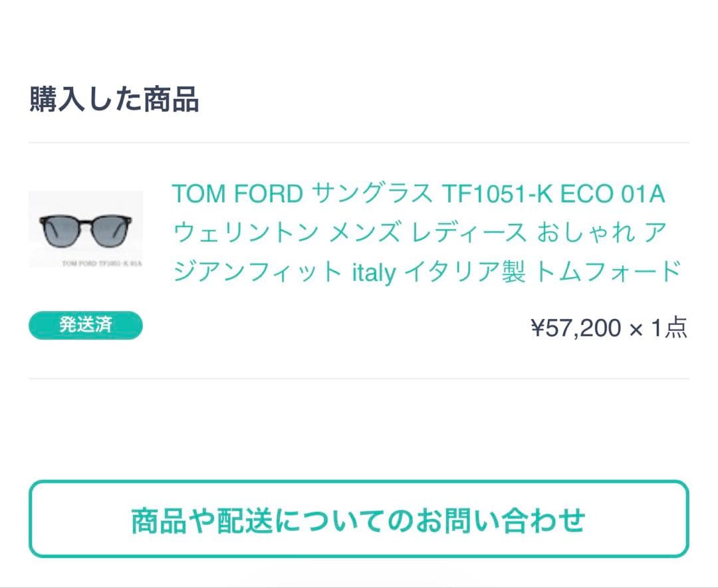
Task: Select the 発送済 shipping status badge
Action: (85, 325)
